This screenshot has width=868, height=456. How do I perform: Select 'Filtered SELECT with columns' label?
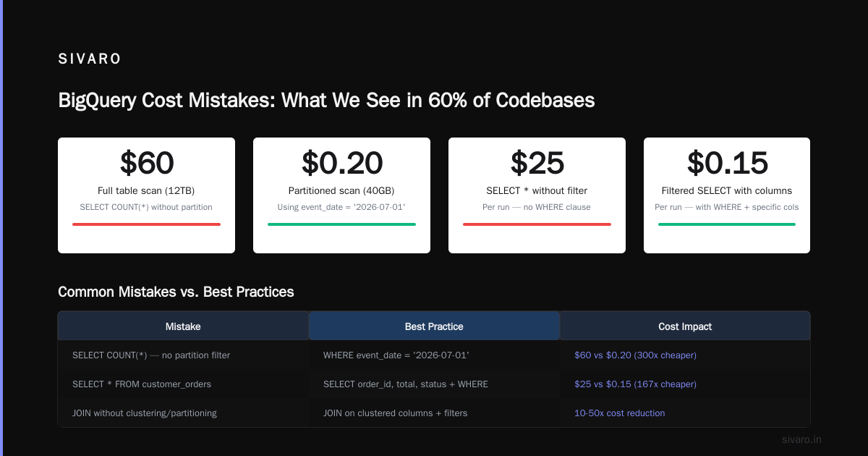727,191
